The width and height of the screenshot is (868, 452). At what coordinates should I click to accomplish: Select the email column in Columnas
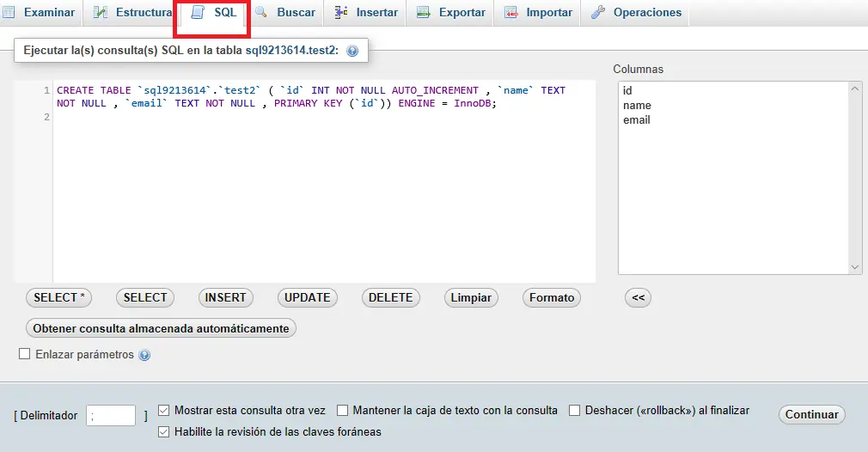(x=637, y=120)
